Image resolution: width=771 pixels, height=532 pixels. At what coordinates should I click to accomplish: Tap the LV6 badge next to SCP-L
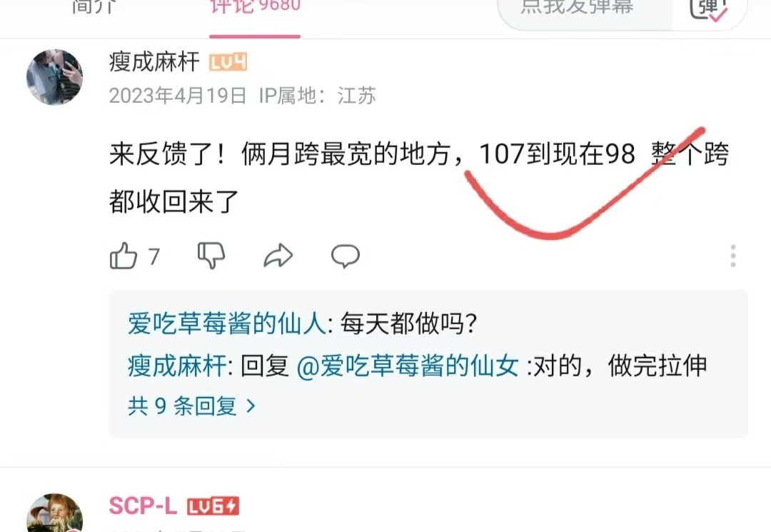coord(213,506)
